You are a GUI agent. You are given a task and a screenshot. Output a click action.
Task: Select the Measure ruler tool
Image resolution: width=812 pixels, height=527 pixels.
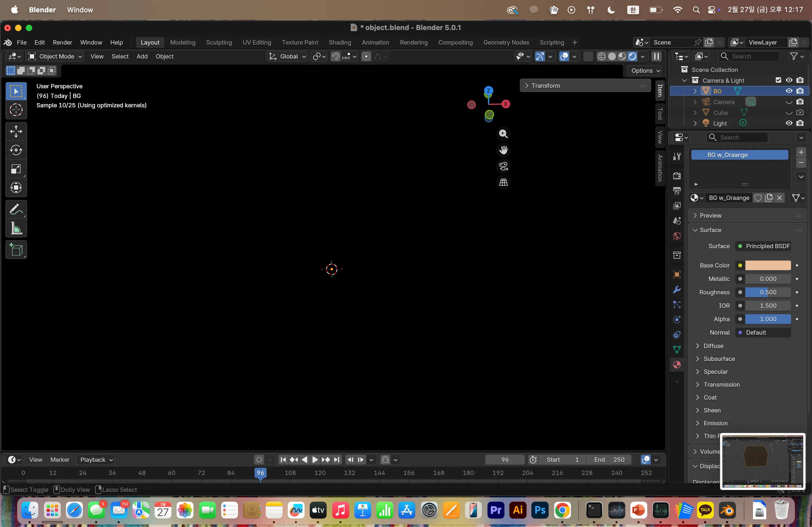tap(16, 229)
